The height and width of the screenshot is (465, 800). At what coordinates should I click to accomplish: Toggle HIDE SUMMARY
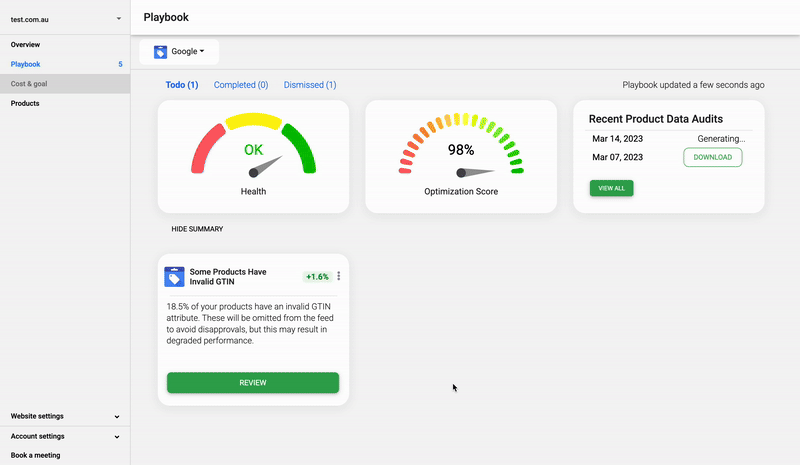pos(197,229)
